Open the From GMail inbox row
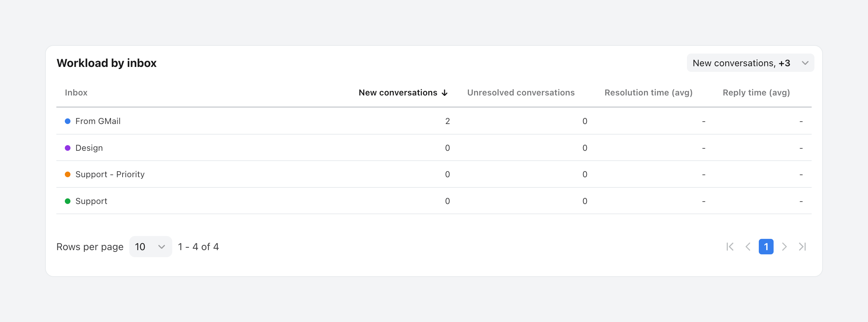 [x=98, y=121]
